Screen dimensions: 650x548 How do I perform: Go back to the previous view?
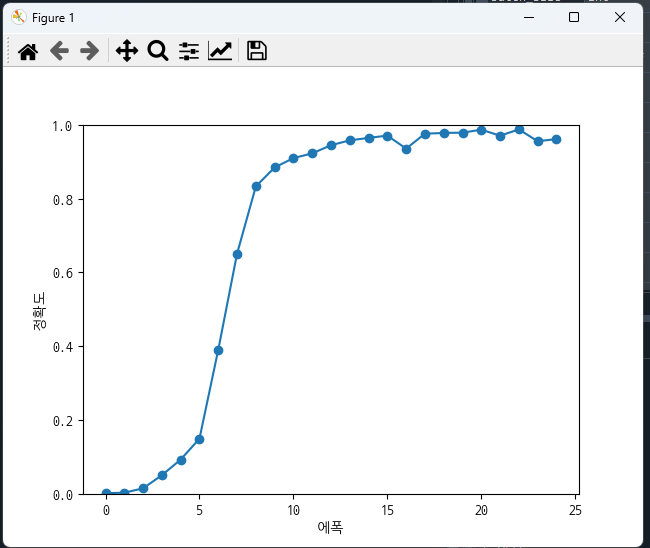[x=59, y=51]
